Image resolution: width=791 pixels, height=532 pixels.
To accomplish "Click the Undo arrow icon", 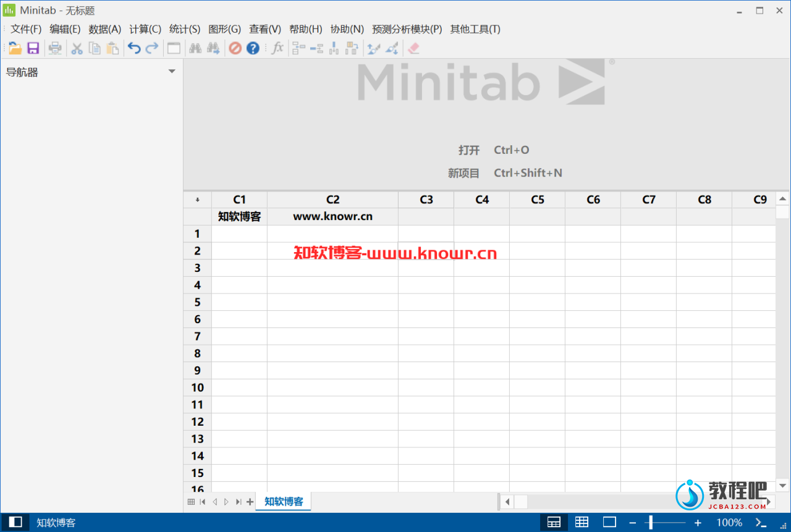I will 134,48.
